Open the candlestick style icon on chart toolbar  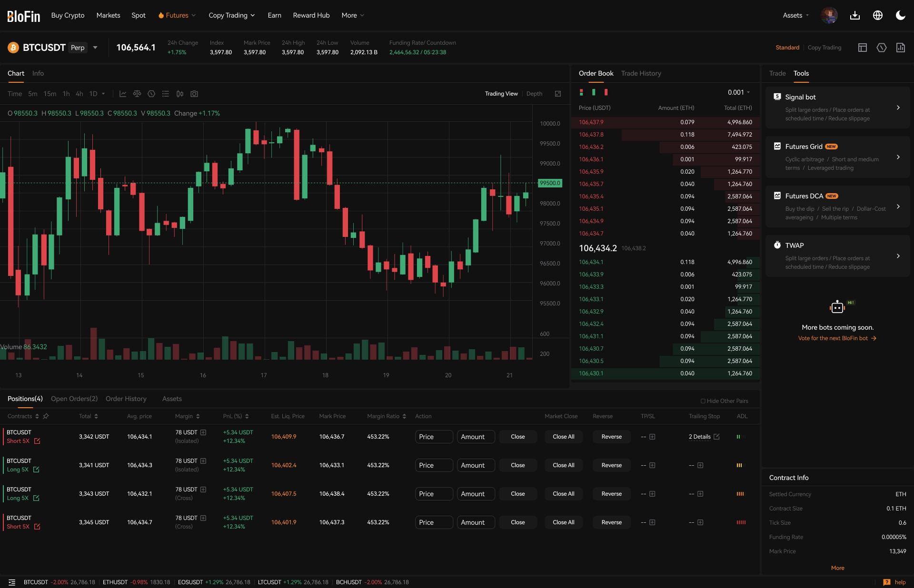[180, 94]
